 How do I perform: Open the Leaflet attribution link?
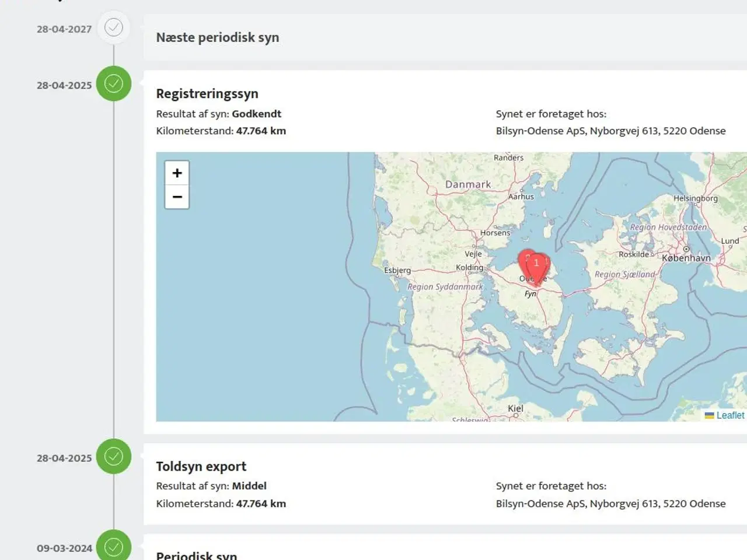click(730, 415)
